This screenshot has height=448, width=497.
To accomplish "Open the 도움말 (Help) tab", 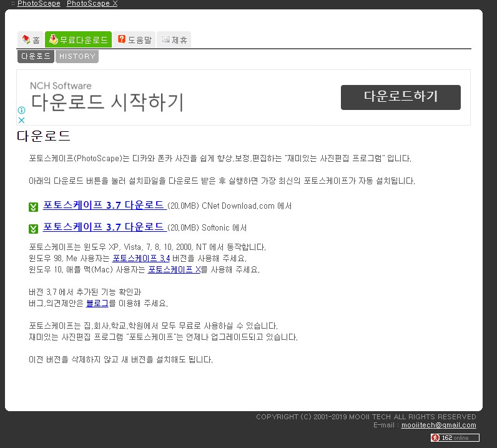I will pyautogui.click(x=134, y=39).
